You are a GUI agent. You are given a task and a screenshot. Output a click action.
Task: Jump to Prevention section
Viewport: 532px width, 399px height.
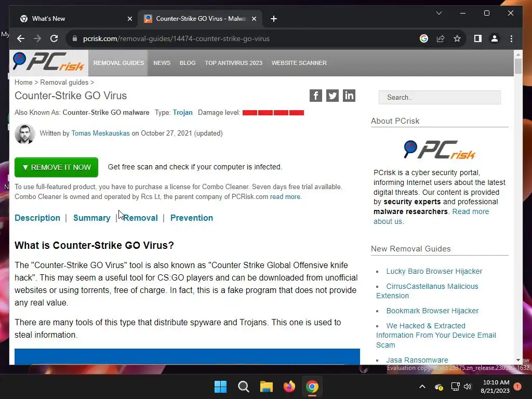[192, 218]
